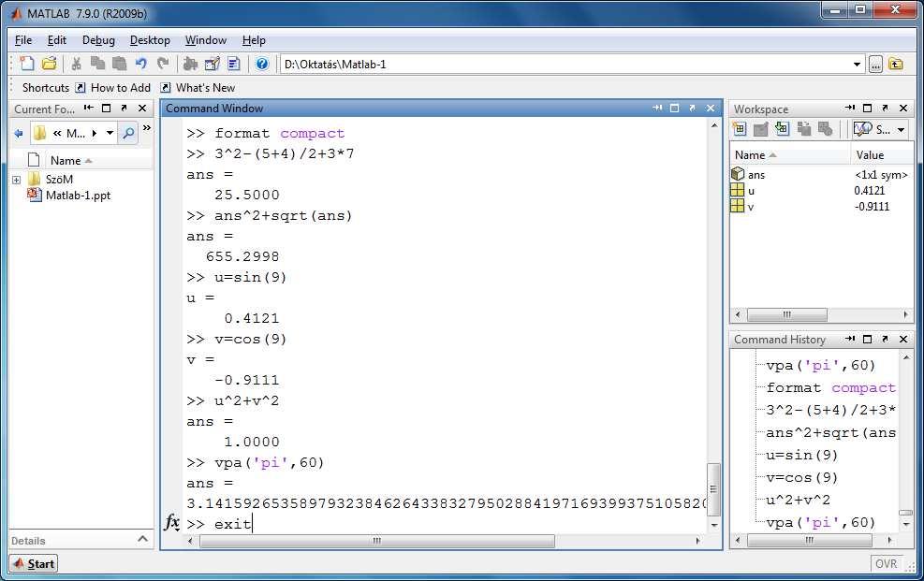The image size is (924, 581).
Task: Select the Matlab-1.ppt file
Action: click(78, 195)
